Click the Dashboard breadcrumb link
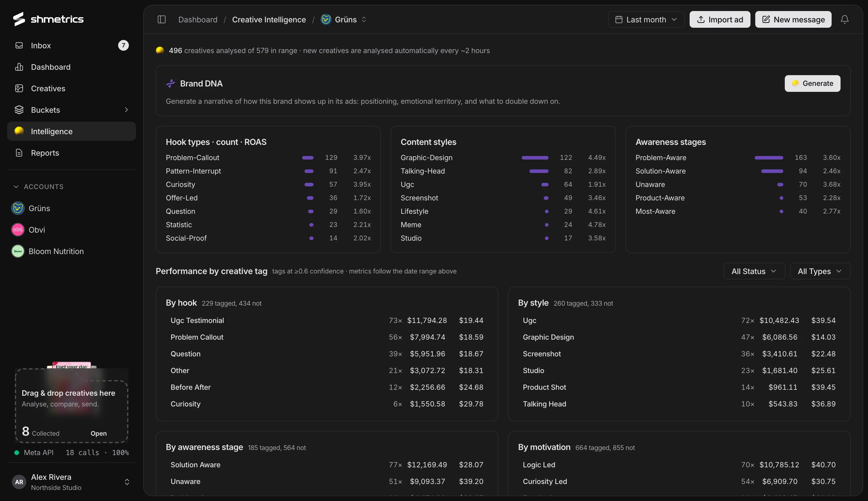 [198, 20]
